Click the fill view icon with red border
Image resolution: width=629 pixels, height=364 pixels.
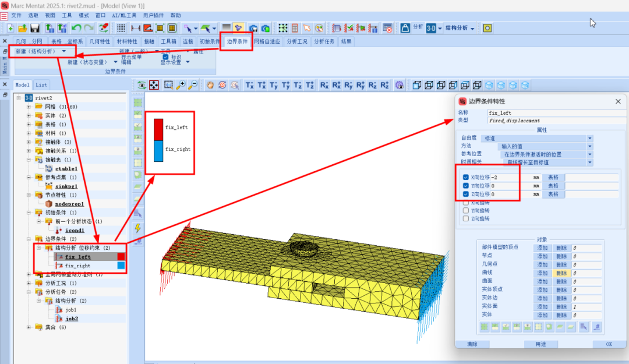pos(154,85)
